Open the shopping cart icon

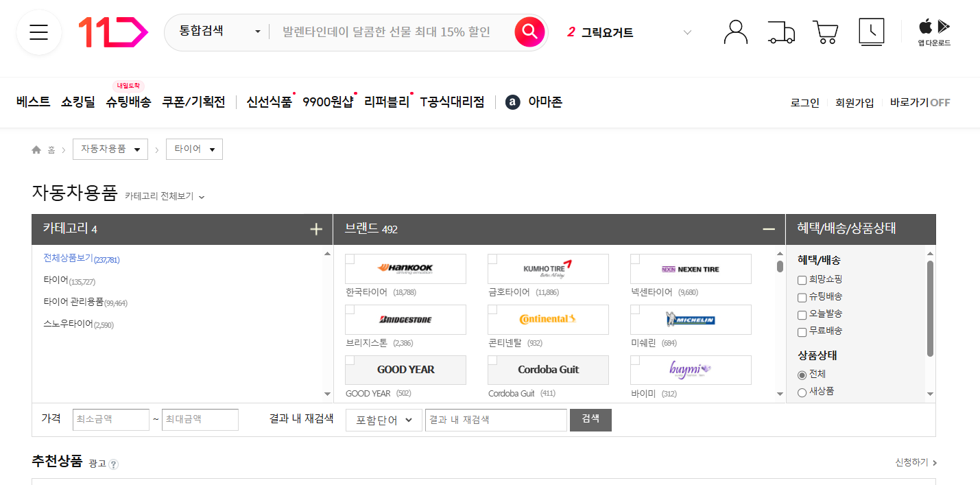(825, 32)
